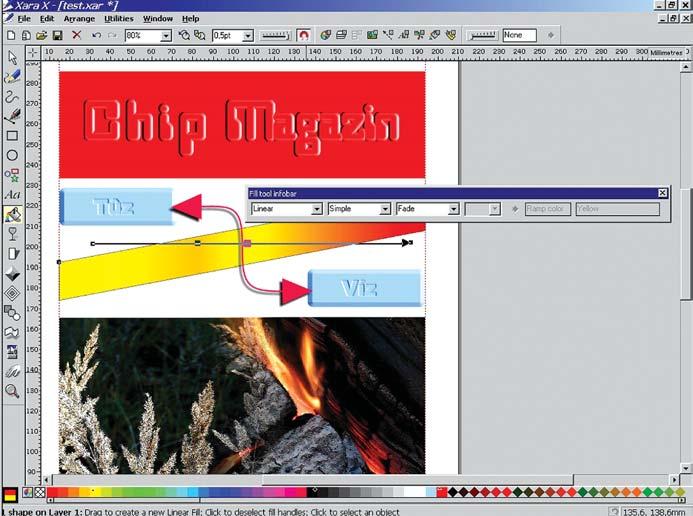Click the feather size slider

482,35
